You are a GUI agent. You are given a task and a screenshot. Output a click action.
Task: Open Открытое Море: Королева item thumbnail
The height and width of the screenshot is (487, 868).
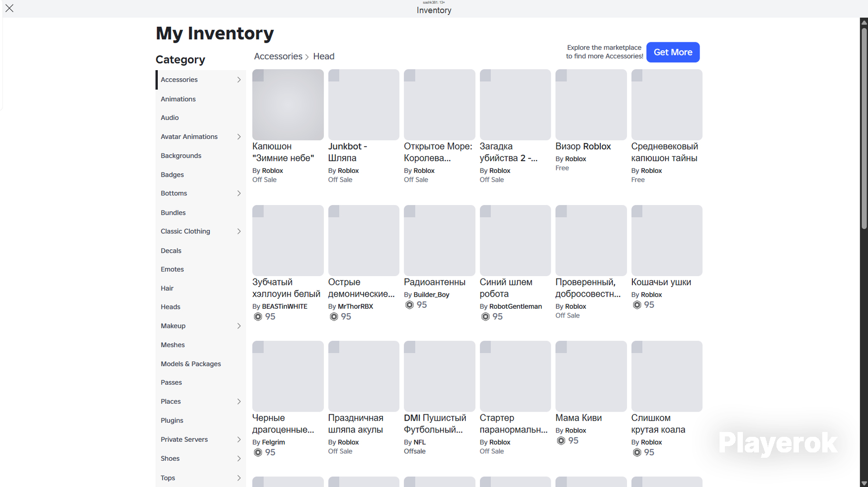click(440, 105)
